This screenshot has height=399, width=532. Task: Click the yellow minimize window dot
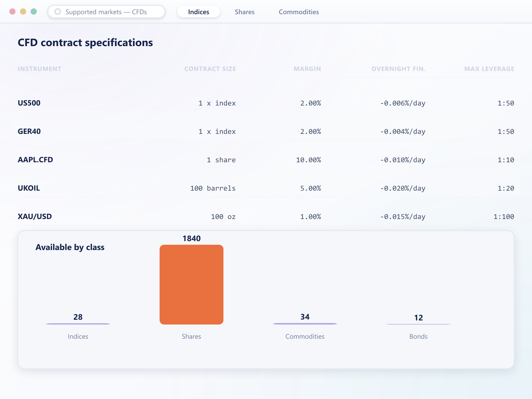[x=23, y=12]
